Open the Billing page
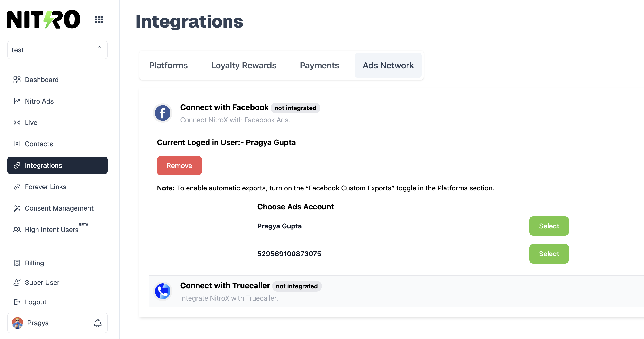Screen dimensions: 644x339 [57, 263]
